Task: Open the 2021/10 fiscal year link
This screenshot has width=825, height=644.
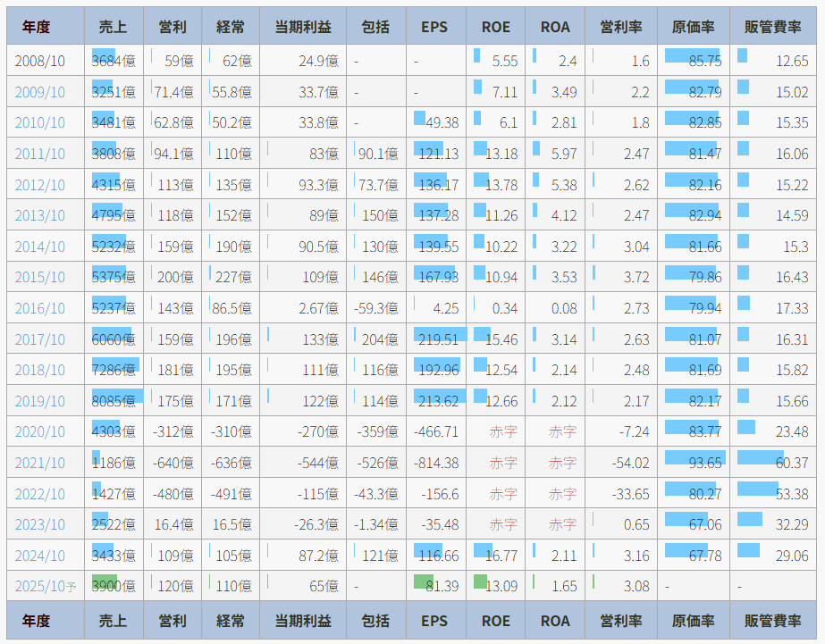Action: coord(39,463)
